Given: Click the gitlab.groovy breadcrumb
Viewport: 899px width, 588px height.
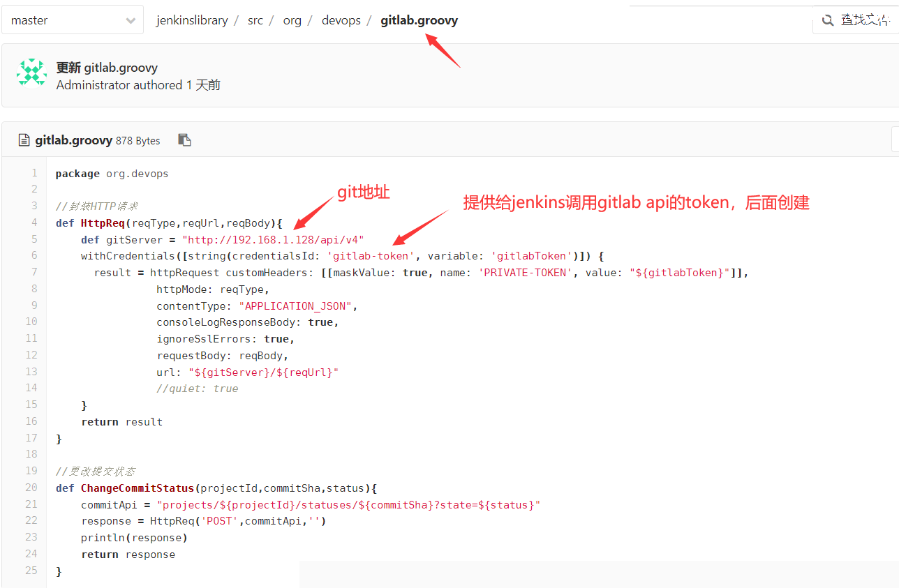Looking at the screenshot, I should (419, 20).
